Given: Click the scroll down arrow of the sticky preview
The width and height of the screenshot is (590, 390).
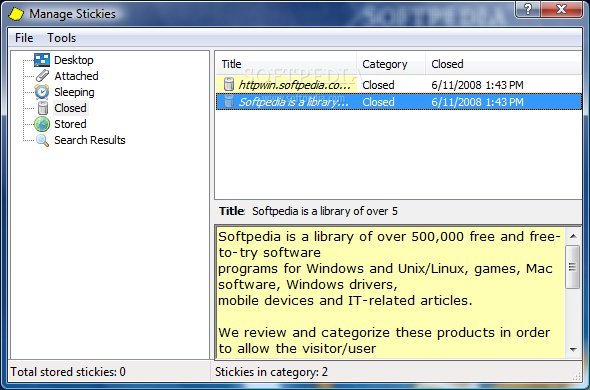Looking at the screenshot, I should point(573,349).
